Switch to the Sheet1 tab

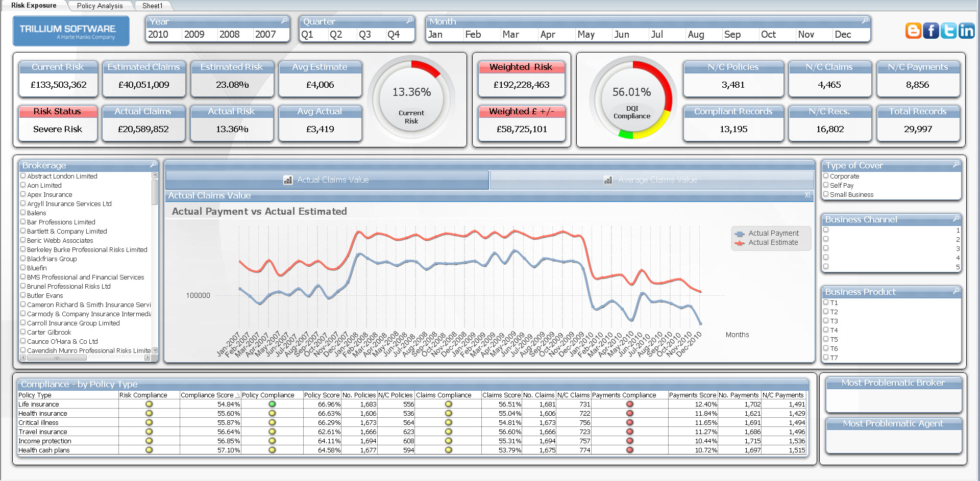click(x=152, y=6)
